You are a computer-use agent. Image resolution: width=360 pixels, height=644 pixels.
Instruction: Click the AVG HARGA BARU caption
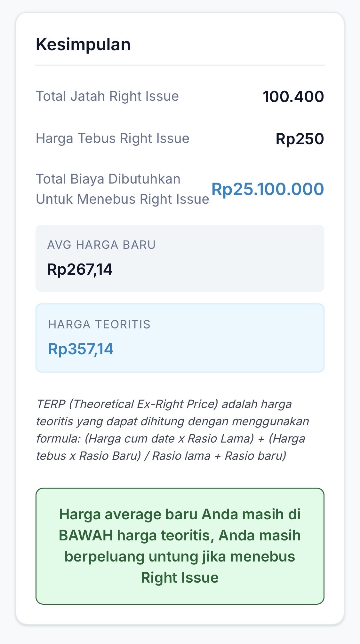coord(101,245)
